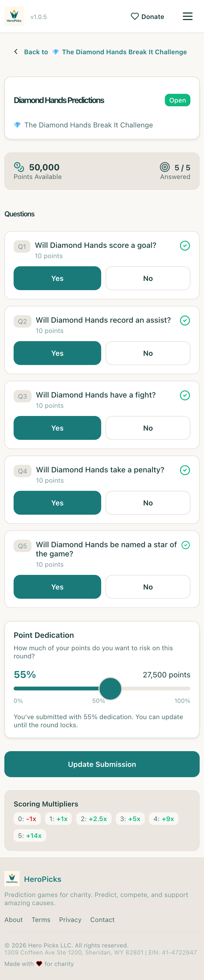Click the Open status badge
This screenshot has height=980, width=204.
[177, 100]
